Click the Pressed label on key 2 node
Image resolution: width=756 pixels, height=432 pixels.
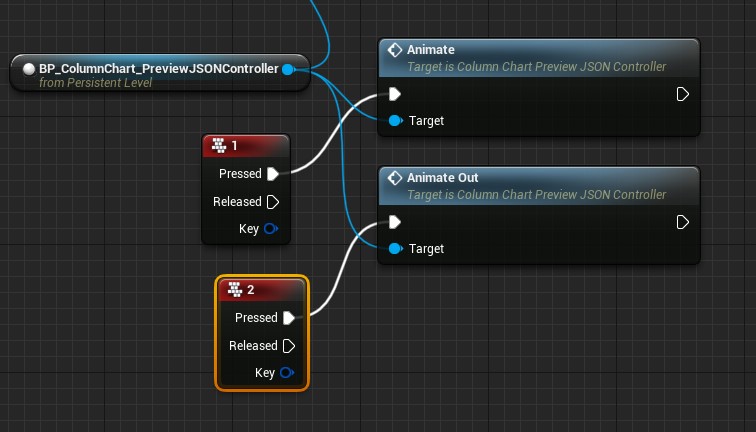coord(256,318)
